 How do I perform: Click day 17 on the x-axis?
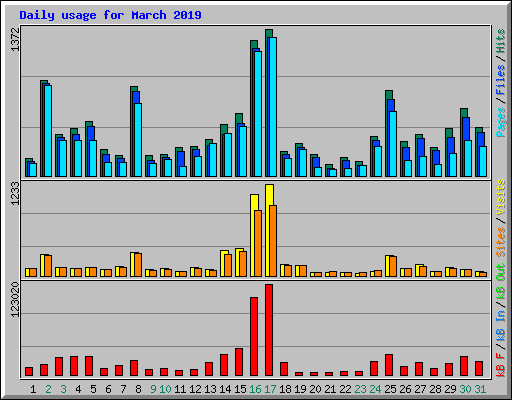270,389
